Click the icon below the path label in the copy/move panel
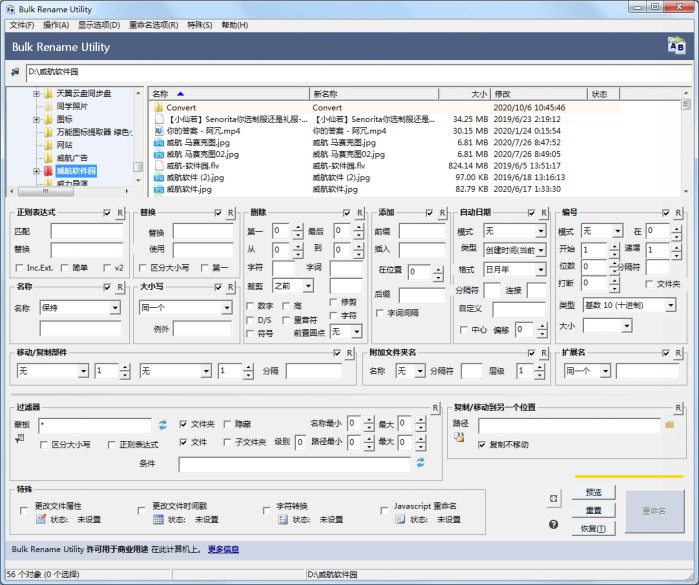Image resolution: width=699 pixels, height=585 pixels. (459, 437)
